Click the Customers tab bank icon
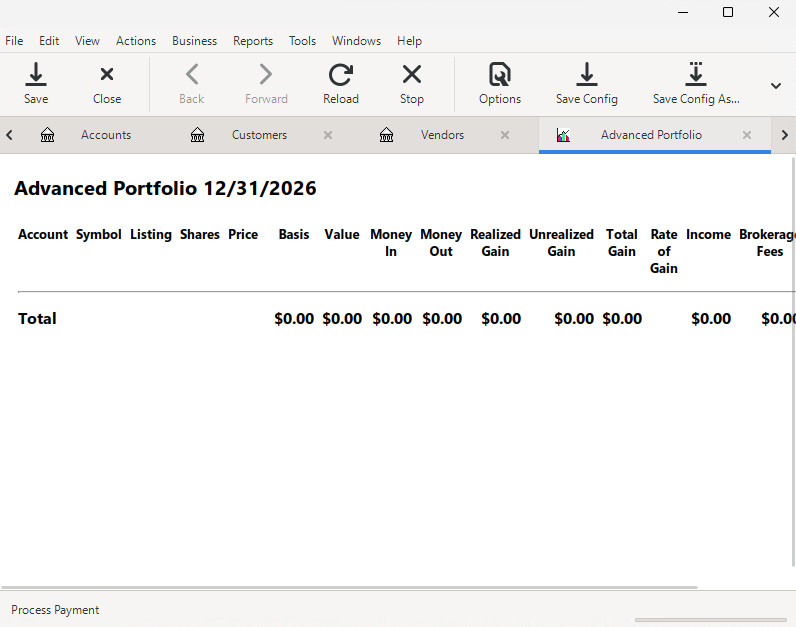The height and width of the screenshot is (627, 796). [197, 135]
